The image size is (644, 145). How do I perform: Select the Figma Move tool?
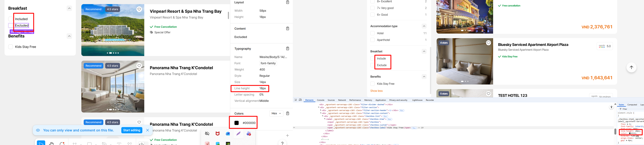41,143
